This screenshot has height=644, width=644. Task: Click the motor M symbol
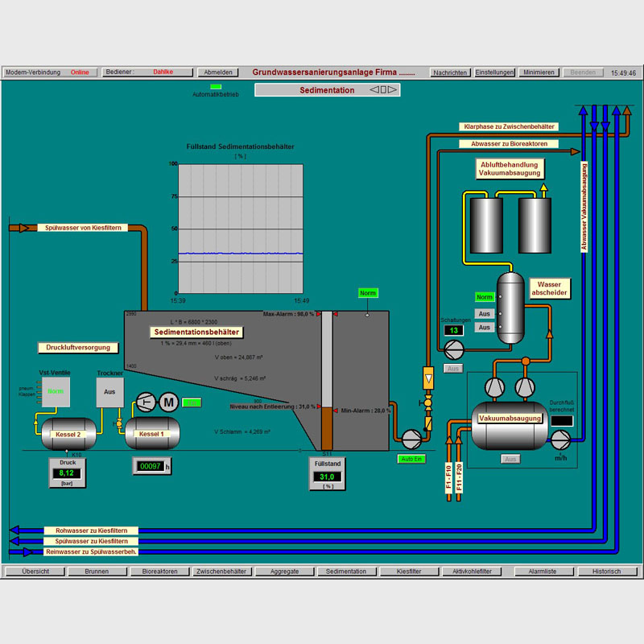(x=169, y=402)
